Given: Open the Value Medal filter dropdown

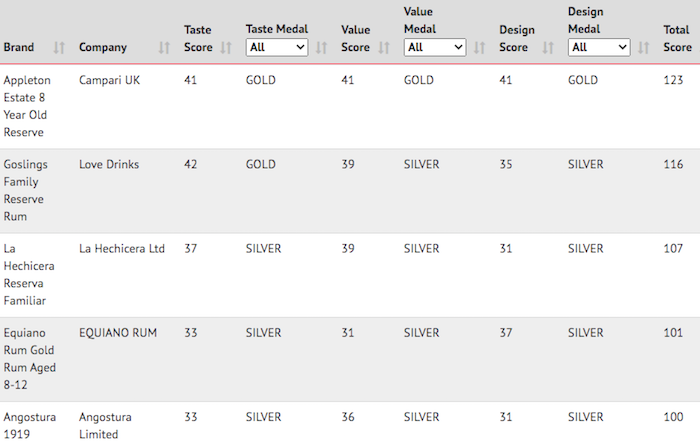Looking at the screenshot, I should [435, 47].
